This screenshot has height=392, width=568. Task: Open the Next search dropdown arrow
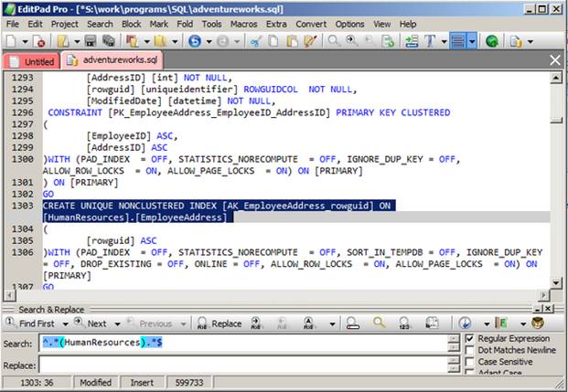tap(117, 324)
